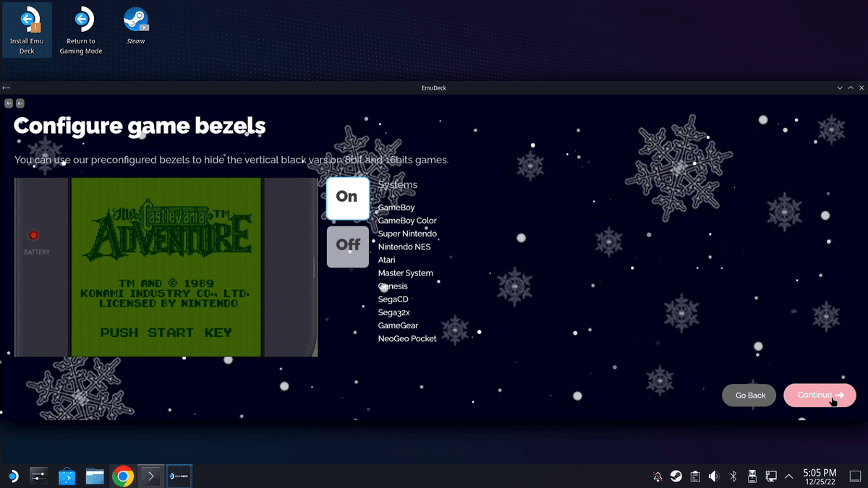Turn bezels On
Screen dimensions: 868x488
coord(347,197)
